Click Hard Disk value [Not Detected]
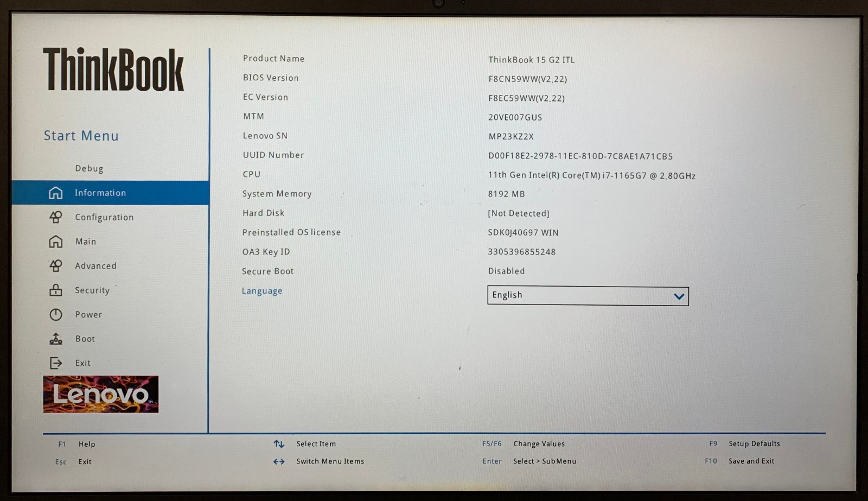Viewport: 868px width, 501px height. click(x=519, y=213)
